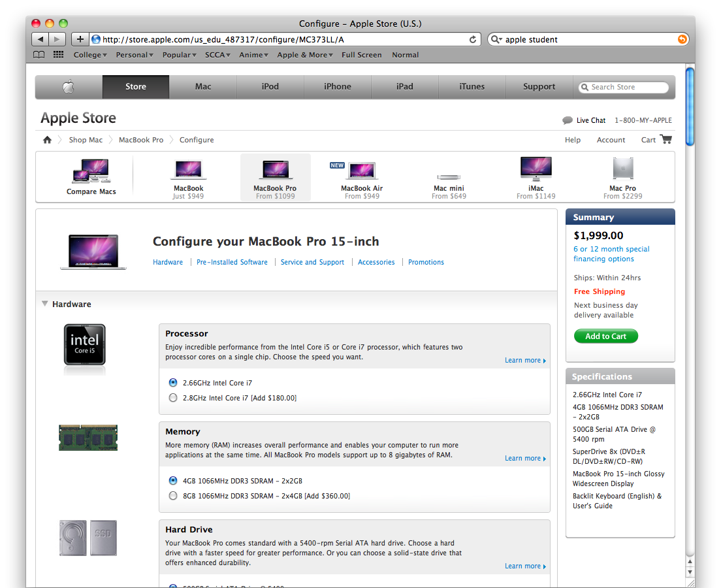The image size is (721, 588).
Task: Click the orange snapback icon in search field
Action: 682,40
